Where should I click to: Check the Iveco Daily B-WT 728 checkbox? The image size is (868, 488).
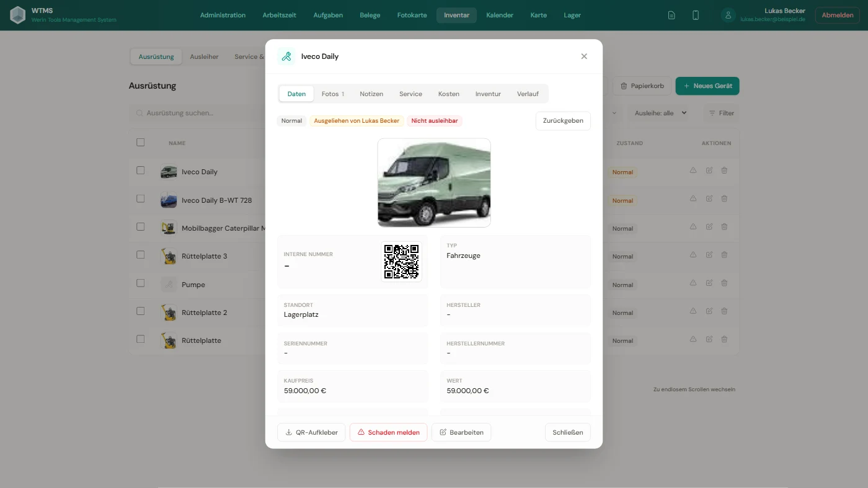pyautogui.click(x=140, y=198)
